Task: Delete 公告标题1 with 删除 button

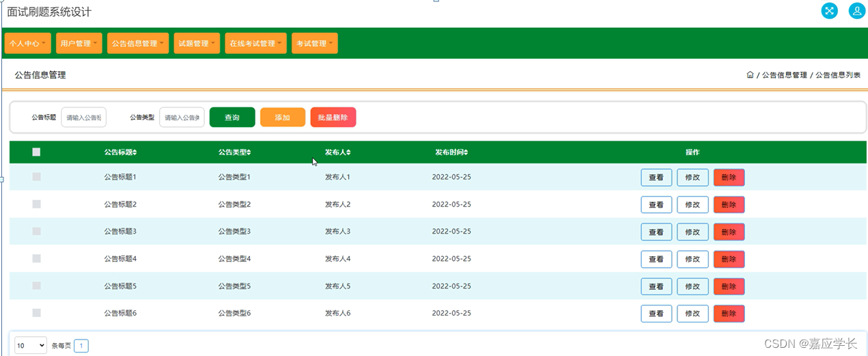Action: 729,178
